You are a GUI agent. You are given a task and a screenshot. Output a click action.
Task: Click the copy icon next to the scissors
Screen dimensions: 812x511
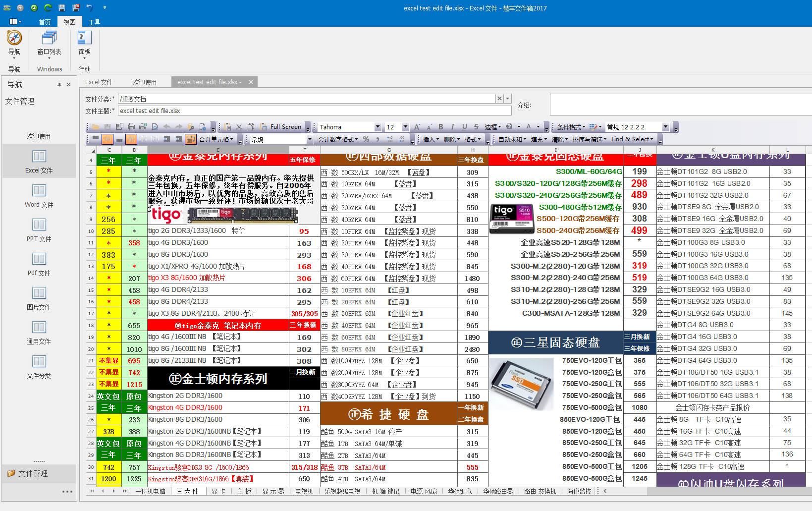(251, 127)
